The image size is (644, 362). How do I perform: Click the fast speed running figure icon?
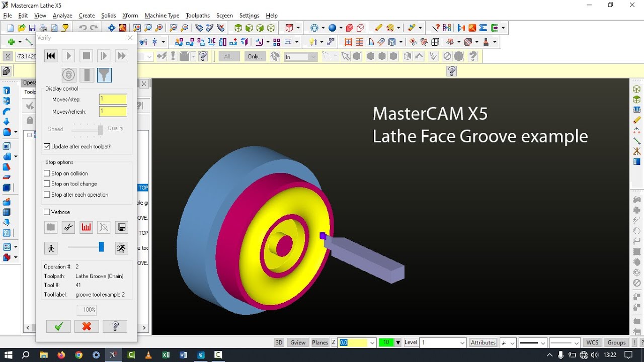point(121,248)
